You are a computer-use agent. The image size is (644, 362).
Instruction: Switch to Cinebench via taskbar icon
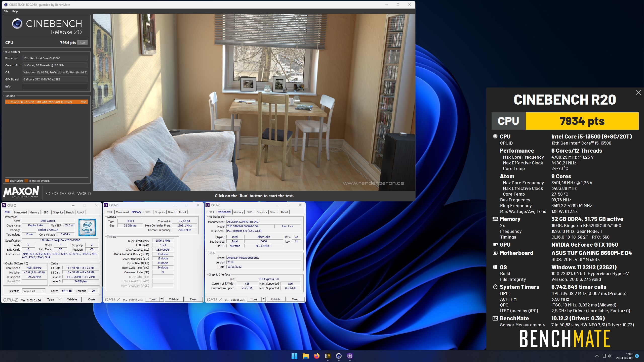[339, 356]
